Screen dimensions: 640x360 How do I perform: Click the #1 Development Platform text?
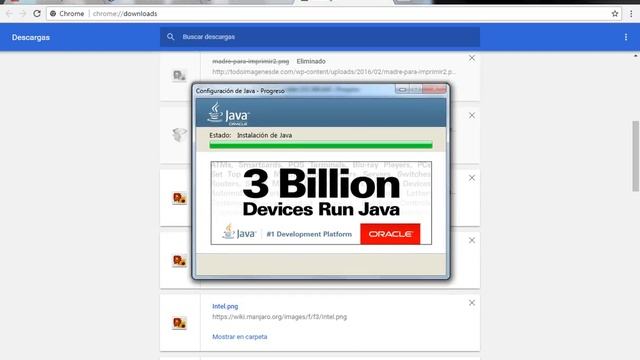pyautogui.click(x=309, y=234)
